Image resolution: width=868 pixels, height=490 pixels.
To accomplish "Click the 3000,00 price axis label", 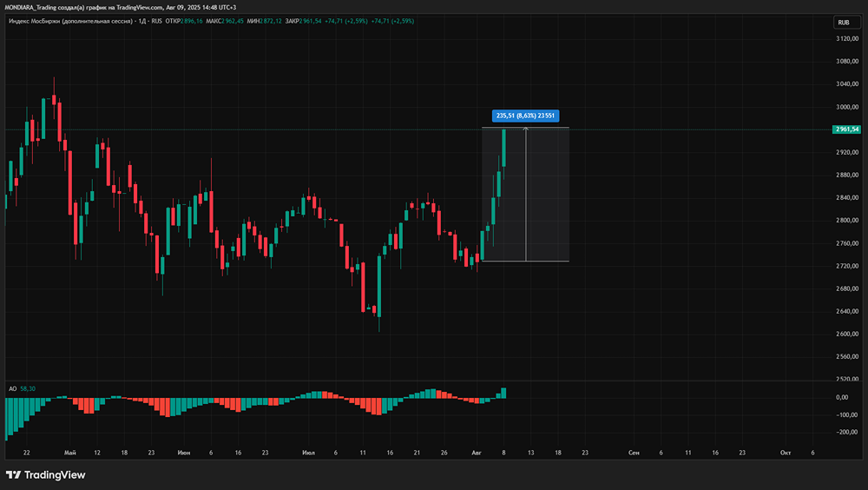I will click(847, 107).
